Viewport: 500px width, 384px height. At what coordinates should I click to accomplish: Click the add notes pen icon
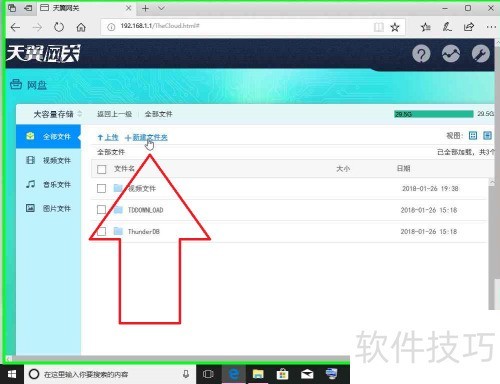click(447, 27)
